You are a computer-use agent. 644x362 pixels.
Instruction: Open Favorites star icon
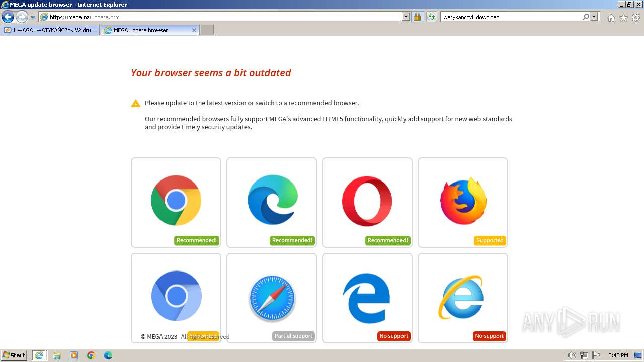point(623,18)
